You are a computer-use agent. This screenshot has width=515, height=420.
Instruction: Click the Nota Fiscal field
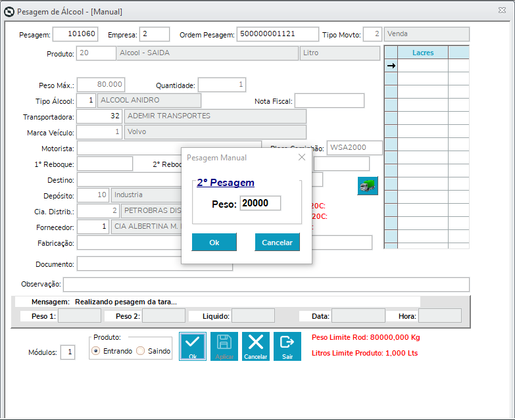click(330, 101)
